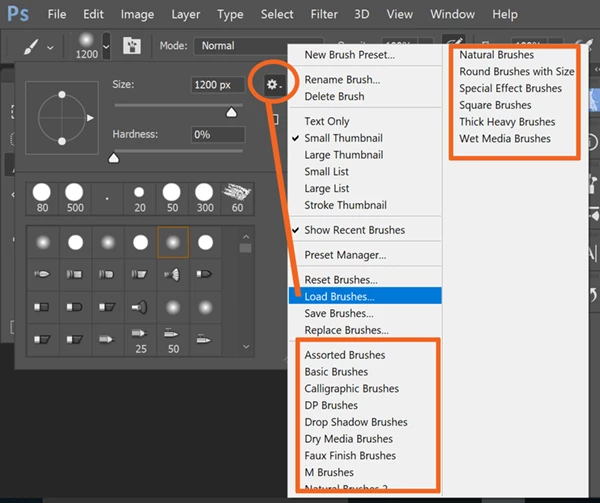This screenshot has height=503, width=600.
Task: Open the Window menu
Action: [452, 15]
